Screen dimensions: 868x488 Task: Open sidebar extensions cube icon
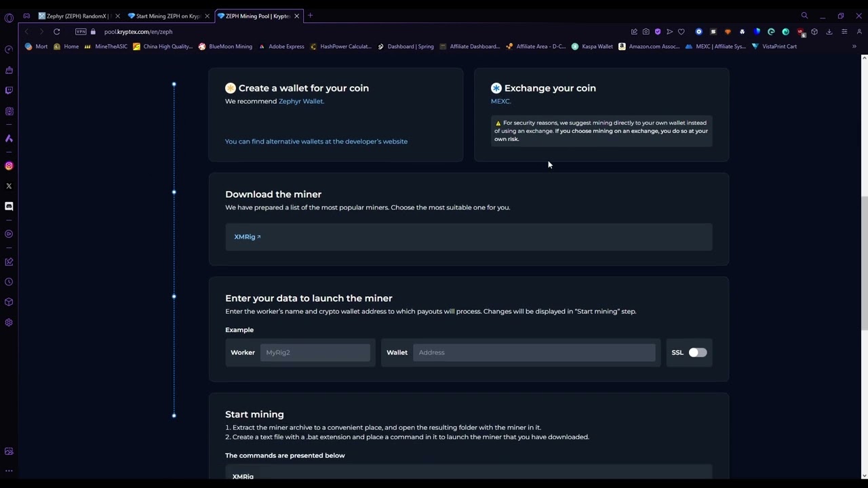pyautogui.click(x=9, y=302)
